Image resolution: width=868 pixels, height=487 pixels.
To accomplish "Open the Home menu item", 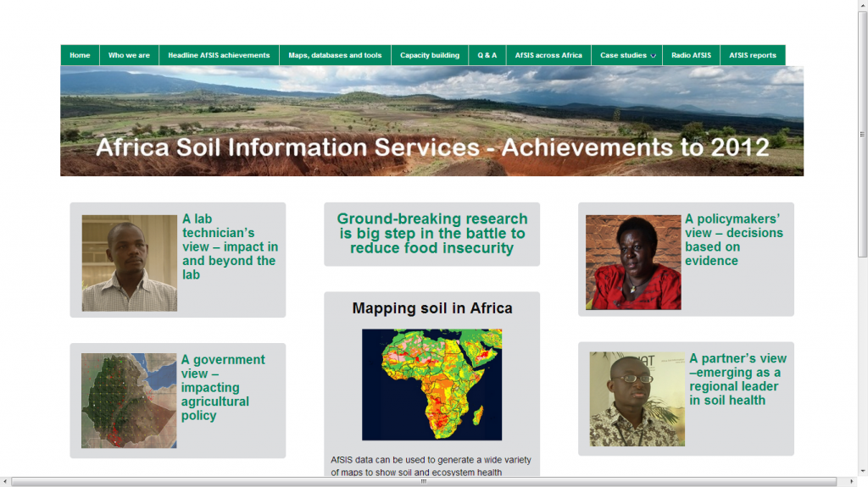I will click(x=80, y=55).
